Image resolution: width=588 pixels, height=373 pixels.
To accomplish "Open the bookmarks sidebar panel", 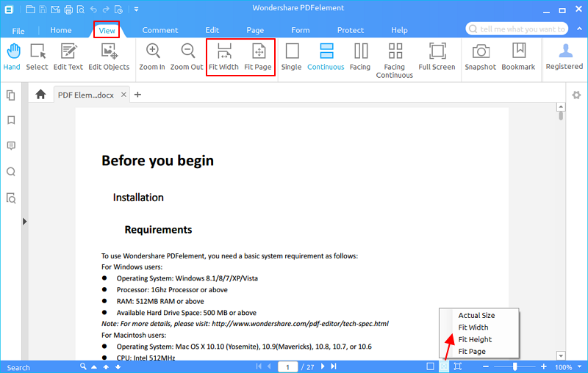I will pos(11,120).
